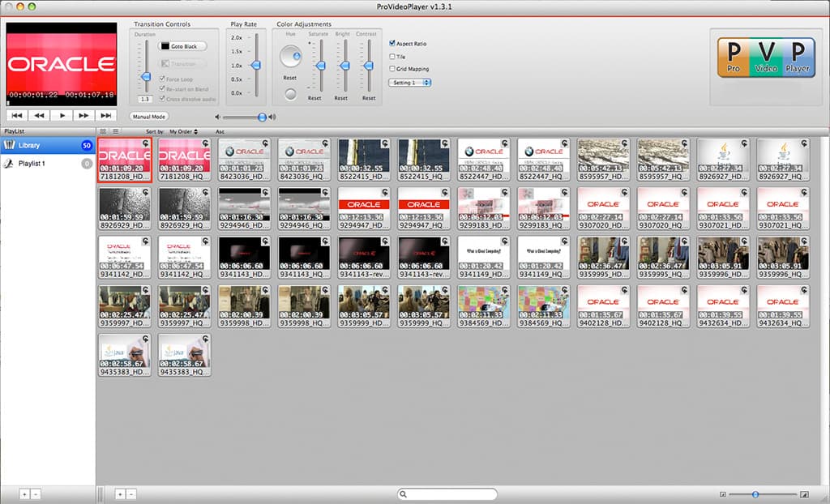Click the low-volume speaker icon
Screen dimensions: 830x504
(x=217, y=117)
